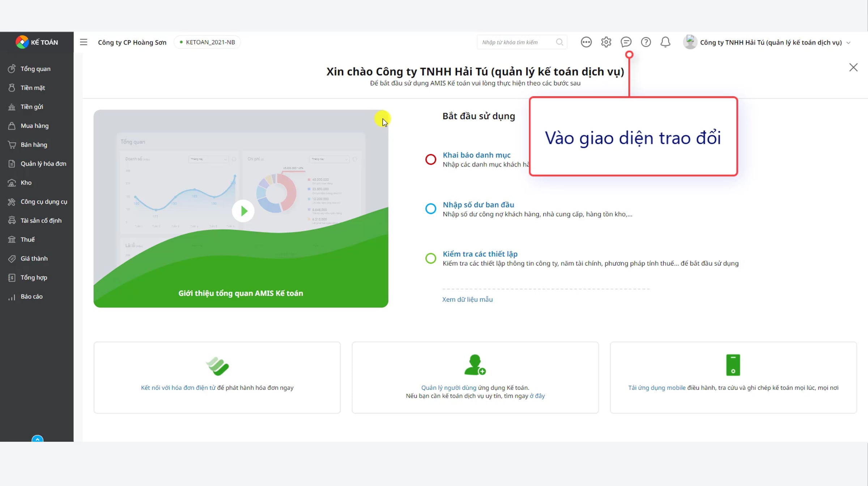The width and height of the screenshot is (868, 486).
Task: Click the Xem dữ liệu mẫu link
Action: (467, 300)
